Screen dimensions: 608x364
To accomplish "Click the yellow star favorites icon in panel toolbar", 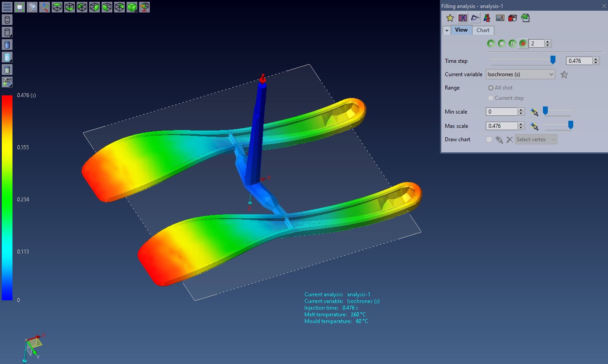I will click(x=450, y=18).
